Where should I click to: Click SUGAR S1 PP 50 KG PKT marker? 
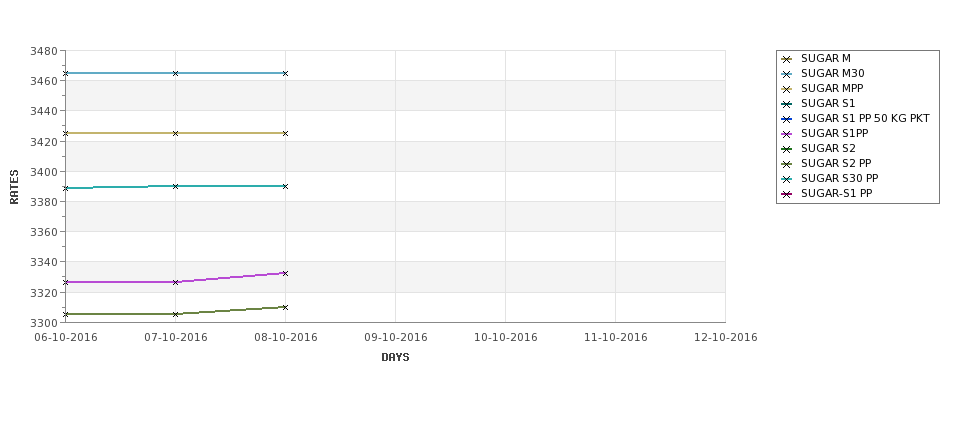pyautogui.click(x=787, y=119)
